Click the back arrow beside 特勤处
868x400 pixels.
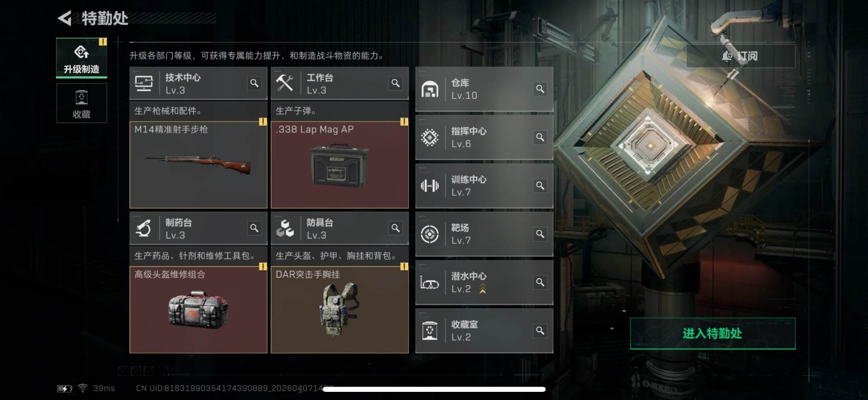tap(65, 18)
